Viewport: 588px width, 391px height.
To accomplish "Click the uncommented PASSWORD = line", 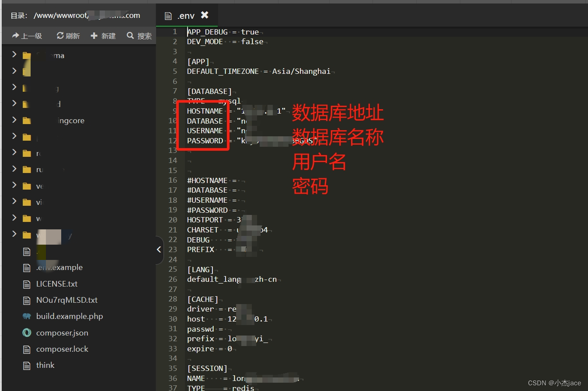I will [252, 141].
